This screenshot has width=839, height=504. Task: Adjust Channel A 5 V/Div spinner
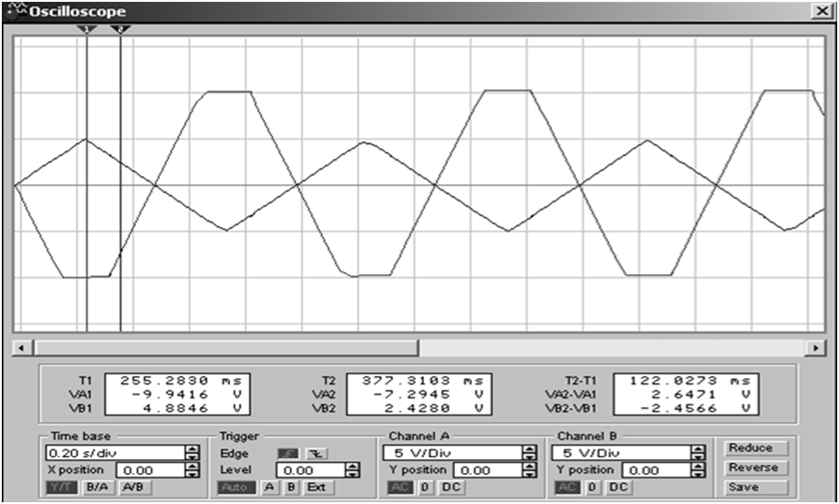click(x=529, y=453)
